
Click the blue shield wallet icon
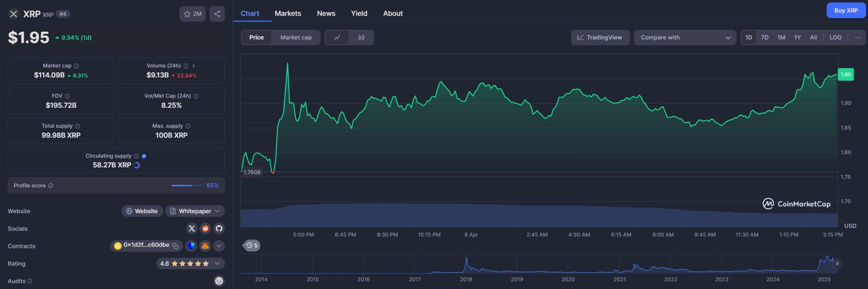[x=191, y=246]
